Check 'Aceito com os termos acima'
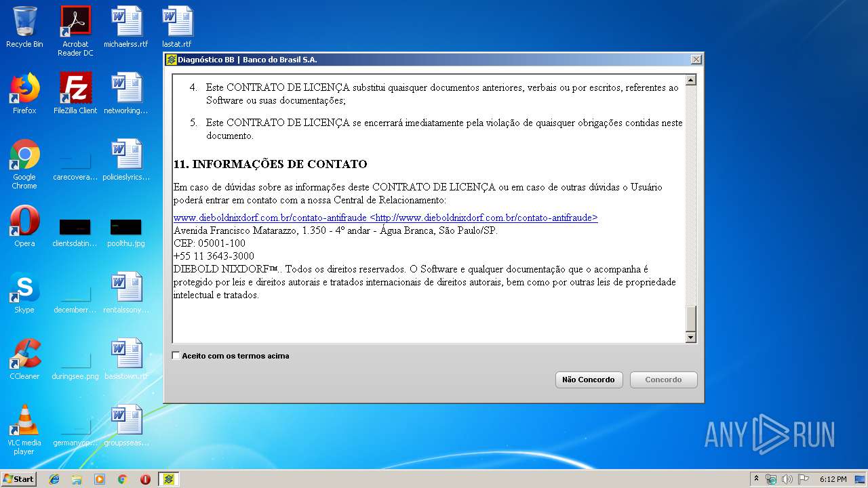This screenshot has width=868, height=488. click(176, 356)
